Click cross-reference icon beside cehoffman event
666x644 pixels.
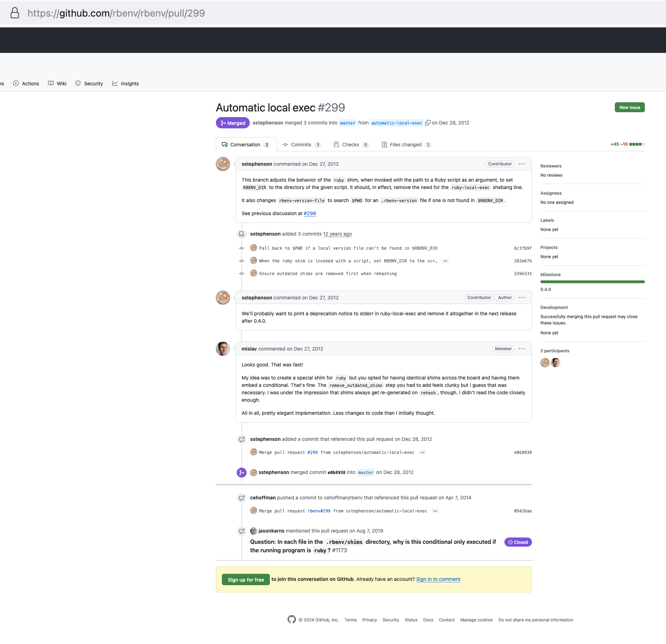click(242, 498)
